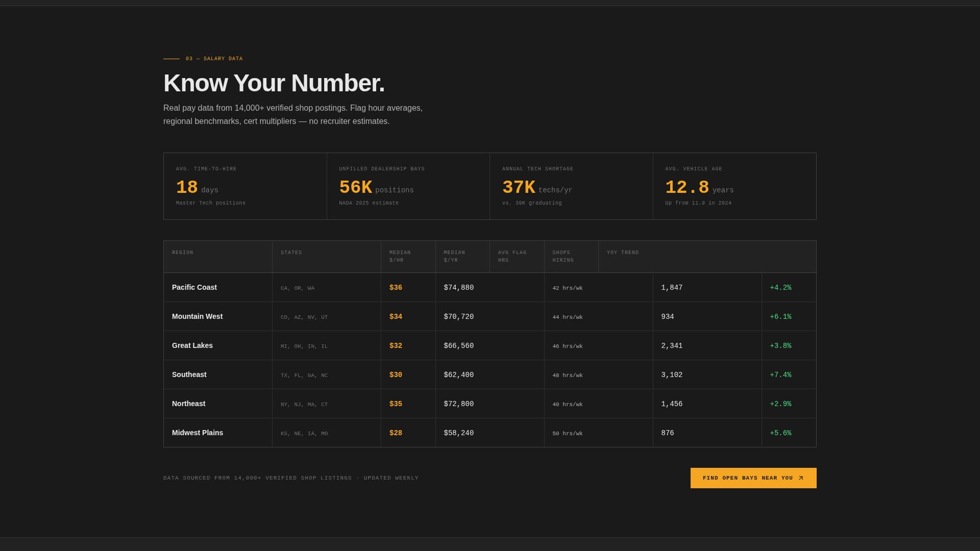The height and width of the screenshot is (551, 980).
Task: Click the $74,880 annual salary cell
Action: tap(490, 287)
